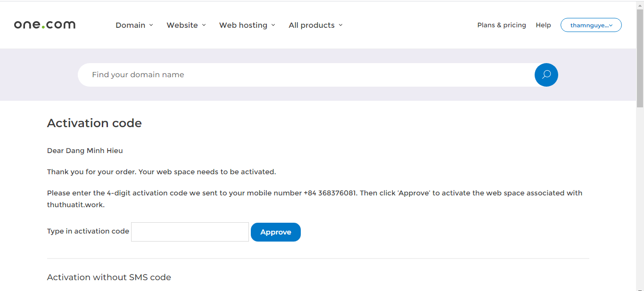Click the vertical scrollbar thumb

coord(640,57)
